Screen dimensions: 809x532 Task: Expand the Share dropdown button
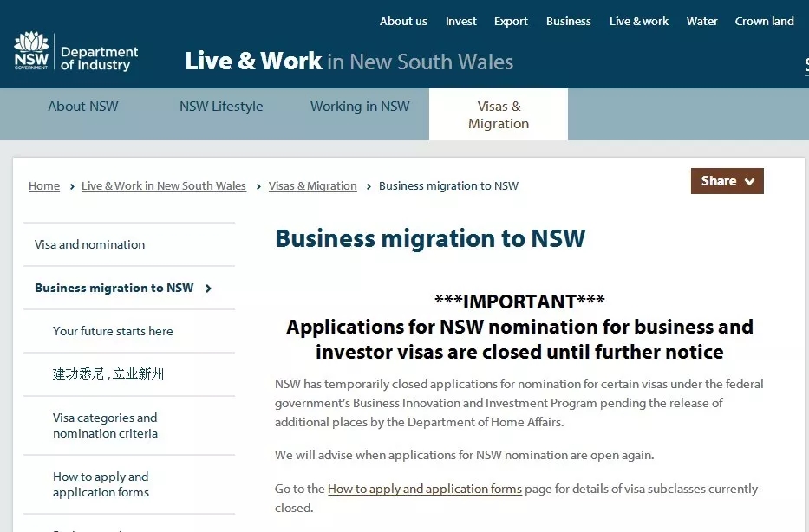pos(727,181)
